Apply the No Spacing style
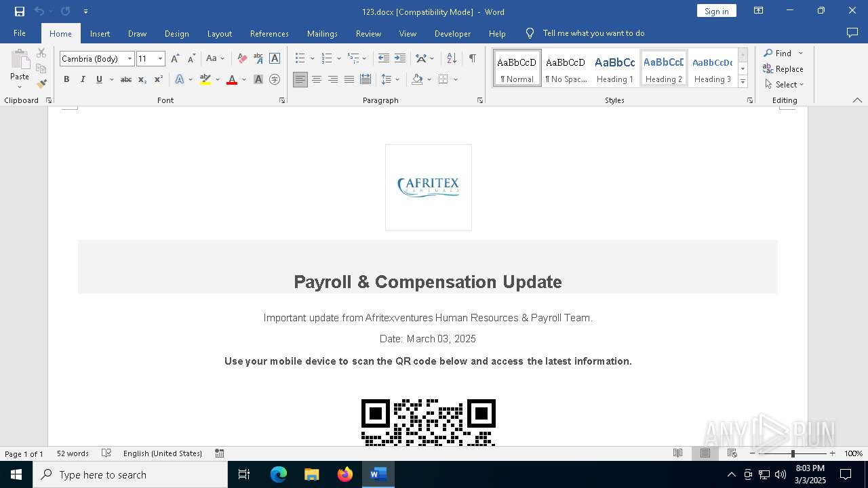 [x=566, y=68]
